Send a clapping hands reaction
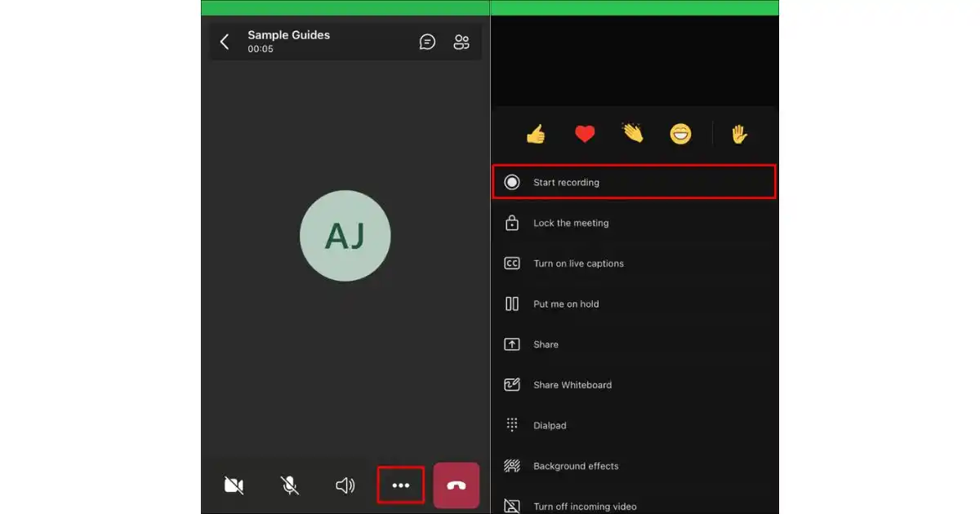Screen dimensions: 980x514 coord(633,134)
